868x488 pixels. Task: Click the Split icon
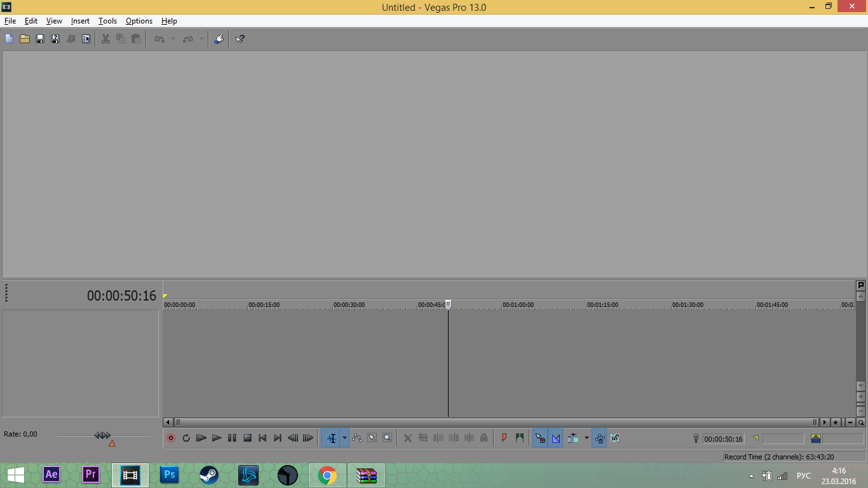point(469,438)
